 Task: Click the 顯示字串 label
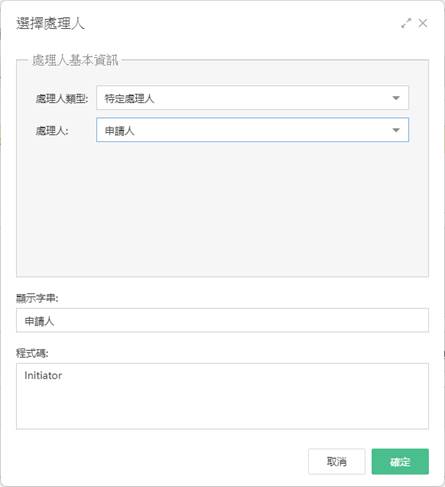pos(37,298)
